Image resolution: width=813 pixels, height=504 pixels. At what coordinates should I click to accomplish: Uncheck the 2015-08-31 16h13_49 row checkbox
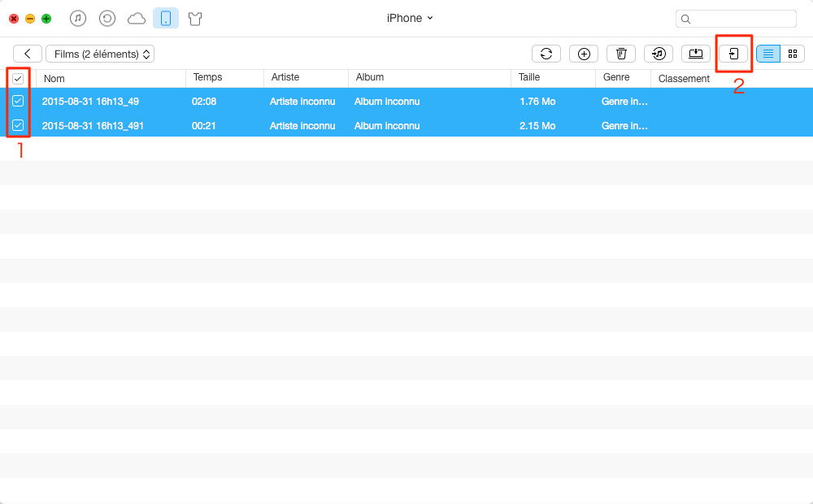[x=18, y=101]
